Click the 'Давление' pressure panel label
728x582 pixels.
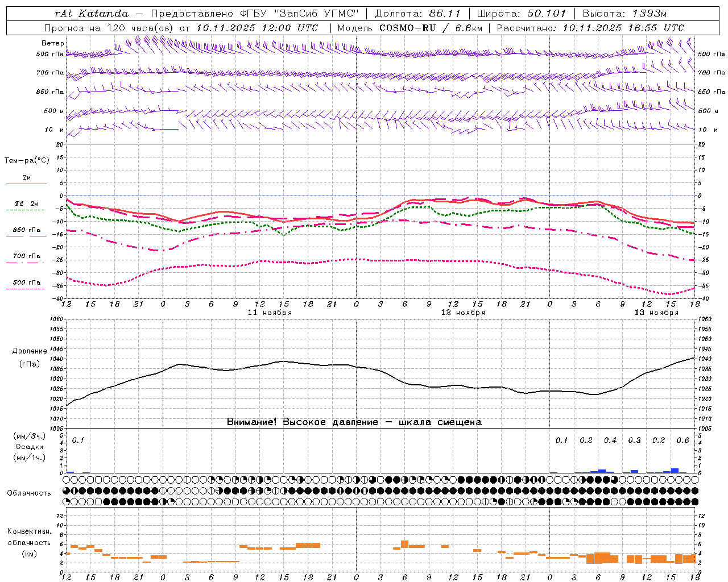30,351
